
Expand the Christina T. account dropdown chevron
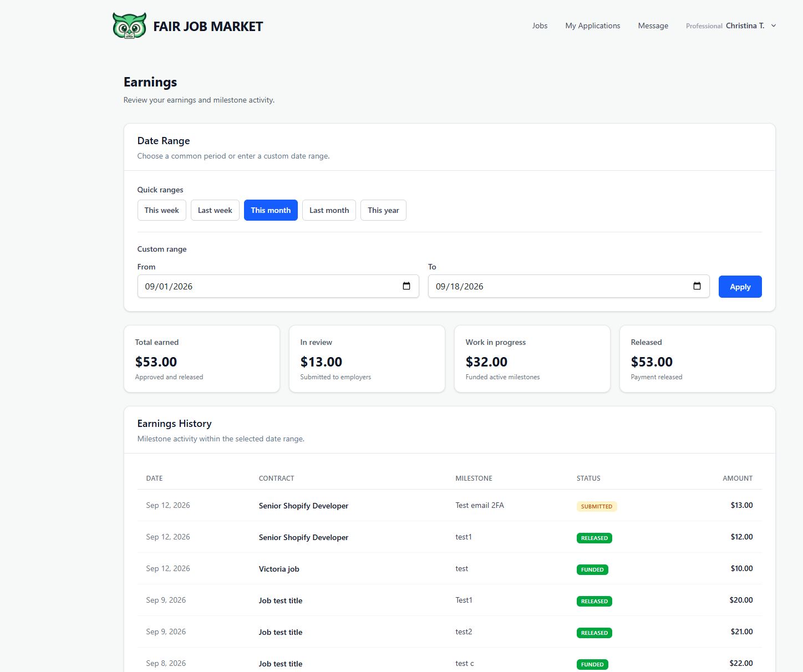pyautogui.click(x=774, y=26)
